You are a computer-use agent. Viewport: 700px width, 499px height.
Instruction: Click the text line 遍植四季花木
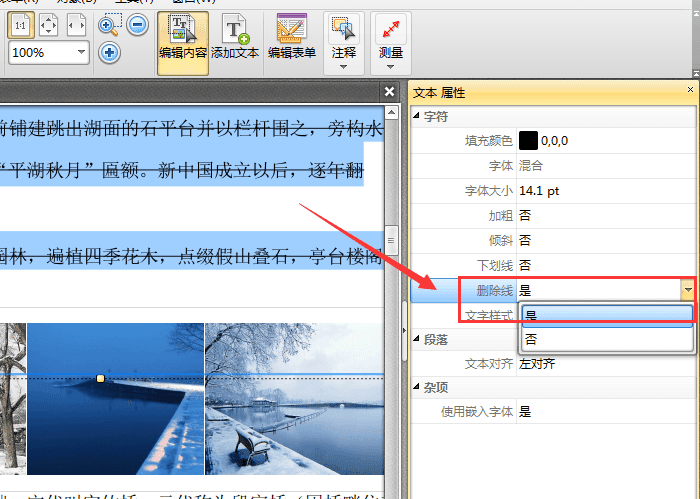pos(192,256)
